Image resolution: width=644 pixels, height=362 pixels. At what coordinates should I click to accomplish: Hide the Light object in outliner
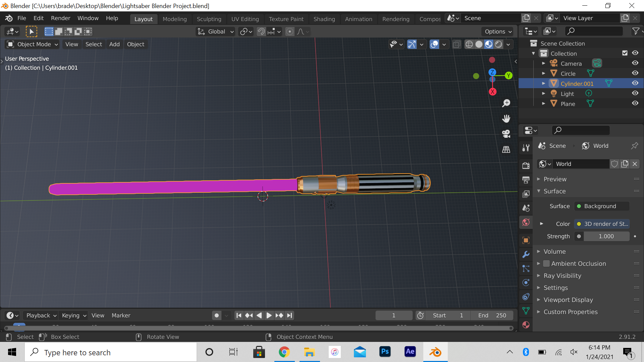point(635,93)
